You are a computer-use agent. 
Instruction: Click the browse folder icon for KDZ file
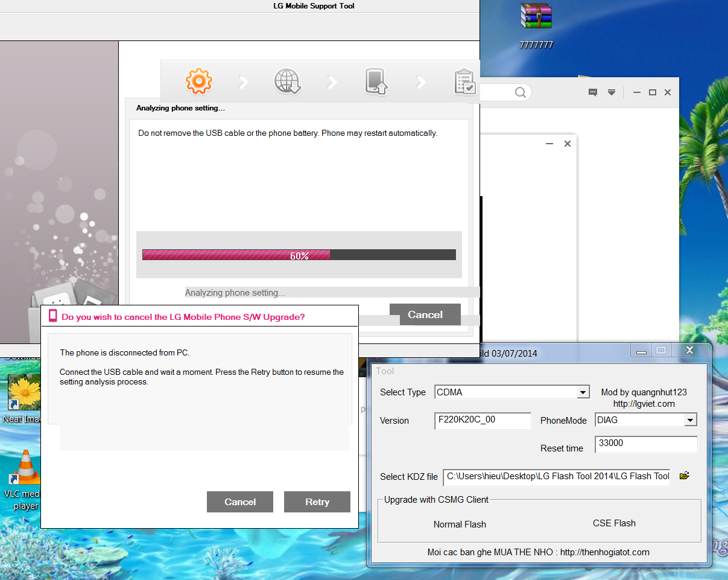pyautogui.click(x=684, y=476)
